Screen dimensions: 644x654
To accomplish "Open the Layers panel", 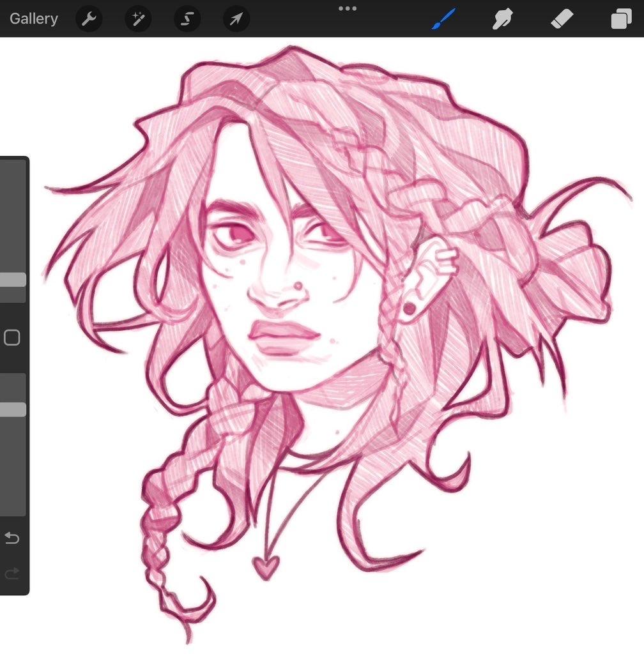I will 620,19.
